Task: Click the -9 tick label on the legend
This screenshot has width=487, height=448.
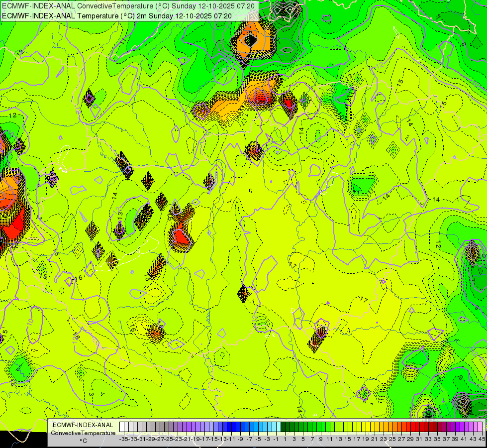Action: click(x=240, y=439)
